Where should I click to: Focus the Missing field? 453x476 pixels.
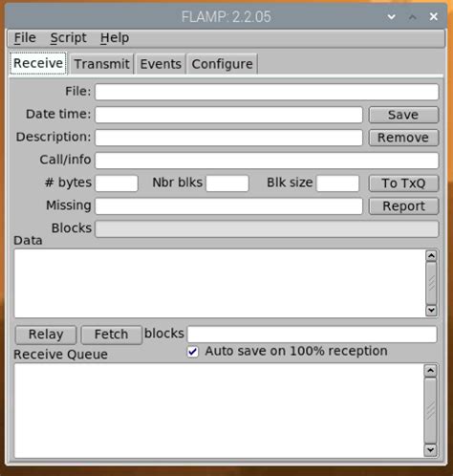coord(228,206)
